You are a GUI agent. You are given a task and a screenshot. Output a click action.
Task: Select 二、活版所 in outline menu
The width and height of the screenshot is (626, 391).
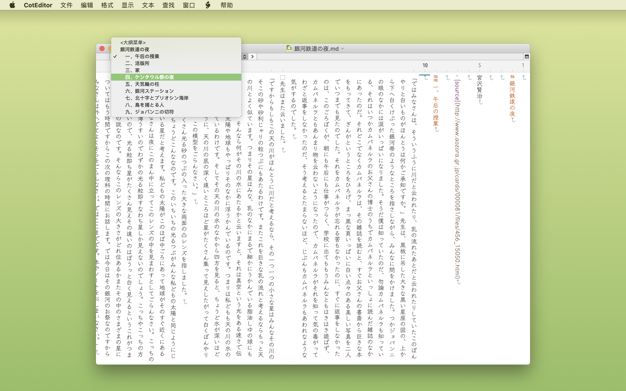coord(176,63)
